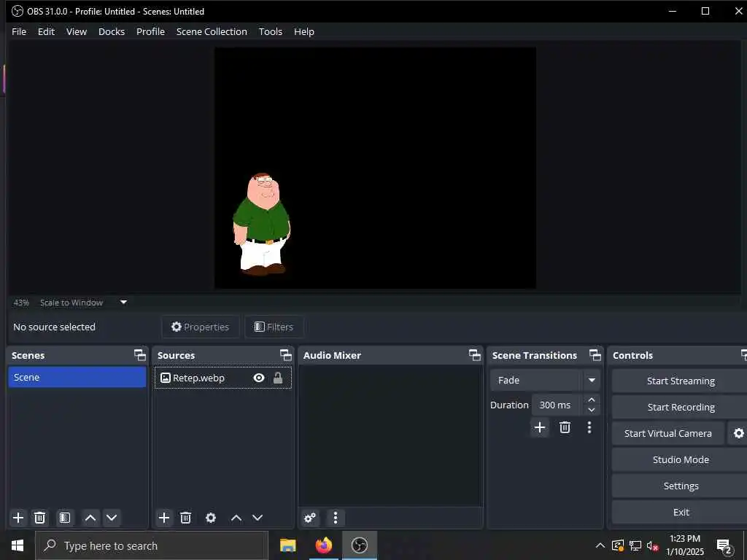Open the Profile menu
747x560 pixels.
tap(150, 31)
